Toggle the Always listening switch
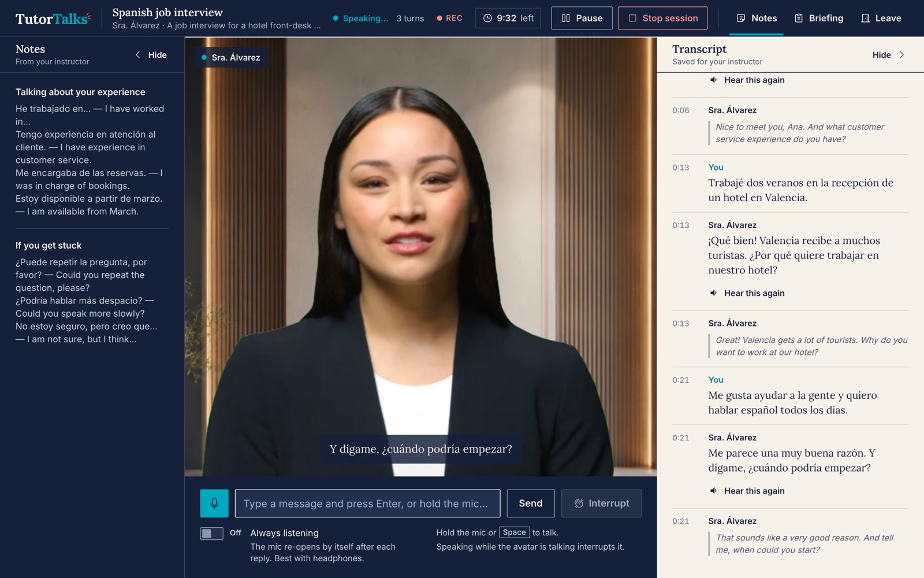The height and width of the screenshot is (578, 924). click(211, 533)
